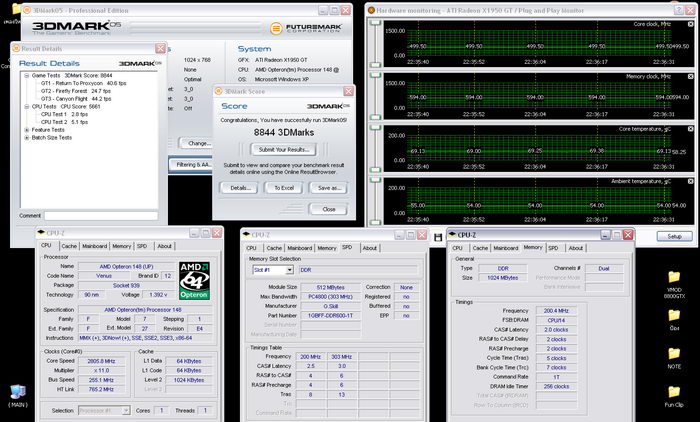This screenshot has height=422, width=700.
Task: Click the title bar icon of CPU-Z SPD window
Action: [246, 234]
